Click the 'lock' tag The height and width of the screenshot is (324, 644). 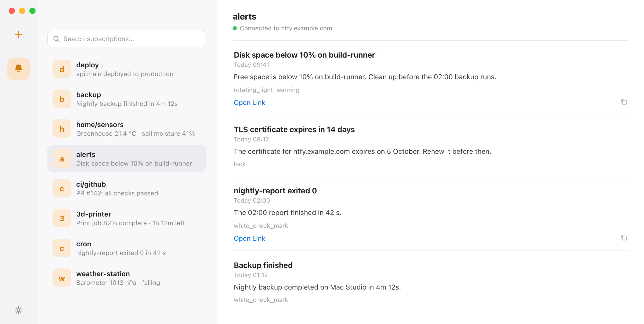click(x=240, y=164)
